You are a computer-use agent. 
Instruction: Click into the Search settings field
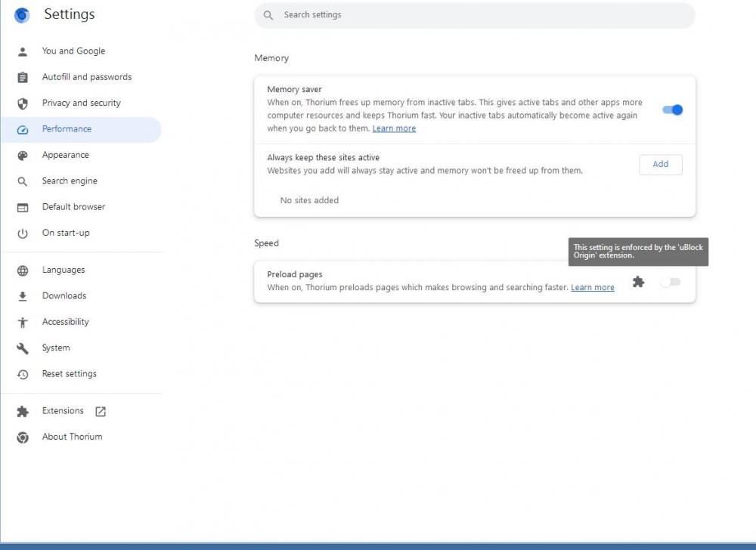click(475, 15)
